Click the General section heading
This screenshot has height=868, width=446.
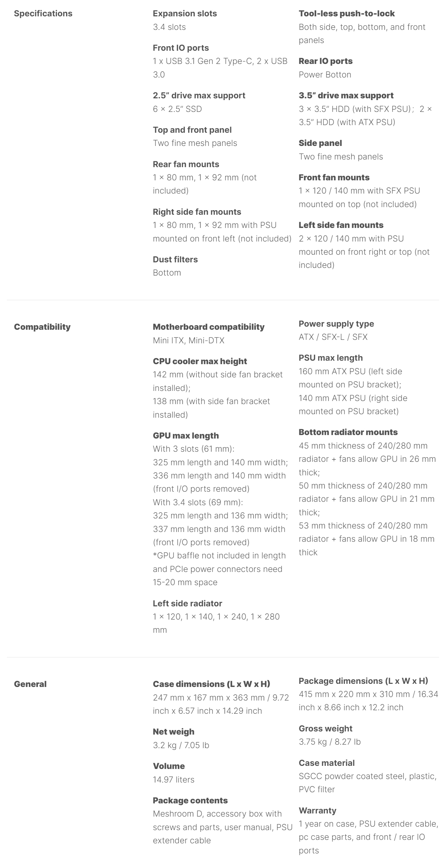pos(30,684)
